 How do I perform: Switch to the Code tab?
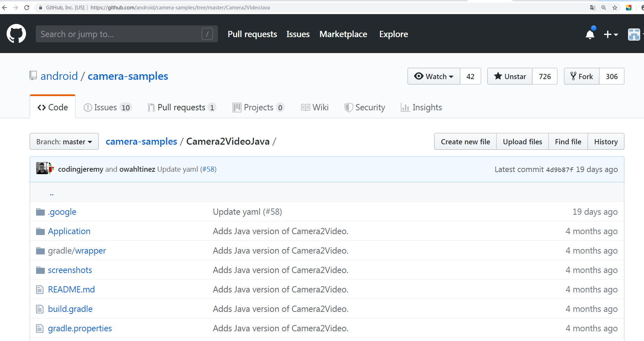[53, 107]
